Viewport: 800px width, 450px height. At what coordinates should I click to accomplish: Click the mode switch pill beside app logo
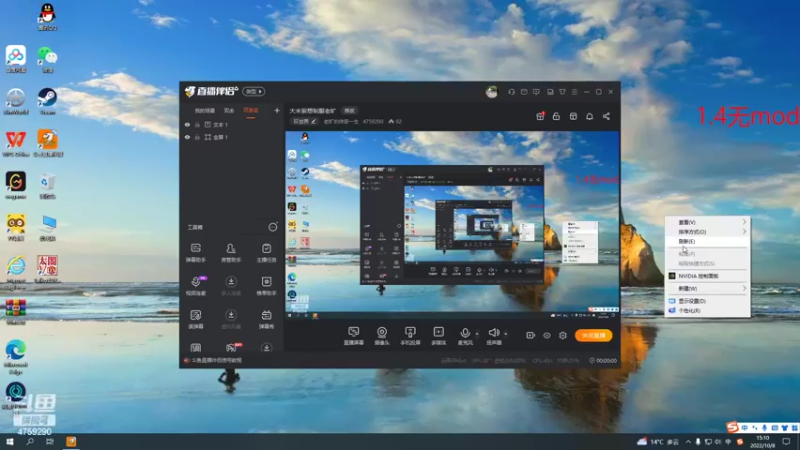[x=254, y=92]
